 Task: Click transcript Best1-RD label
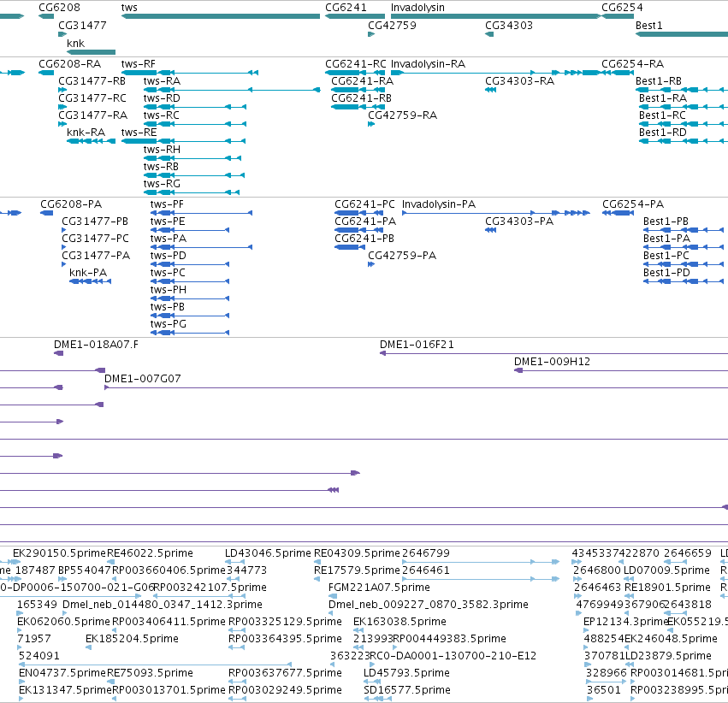(662, 133)
